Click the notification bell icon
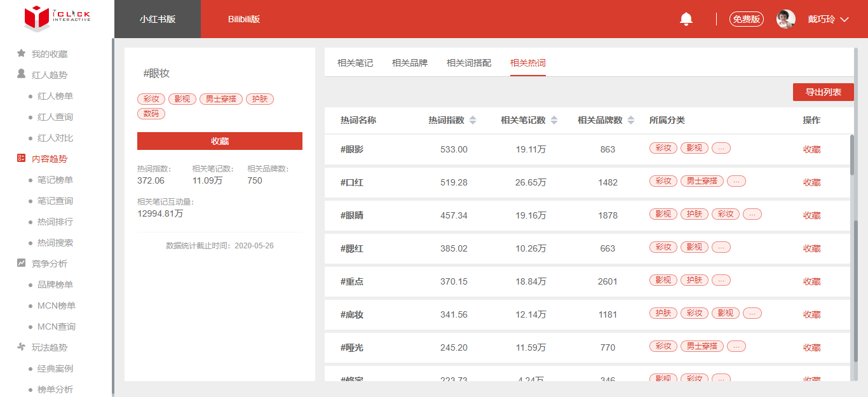This screenshot has height=397, width=868. pyautogui.click(x=686, y=19)
